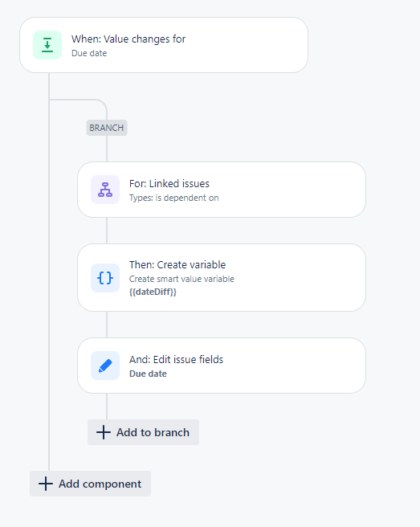This screenshot has height=527, width=420.
Task: Click the plus icon beside Add to branch
Action: click(x=104, y=432)
